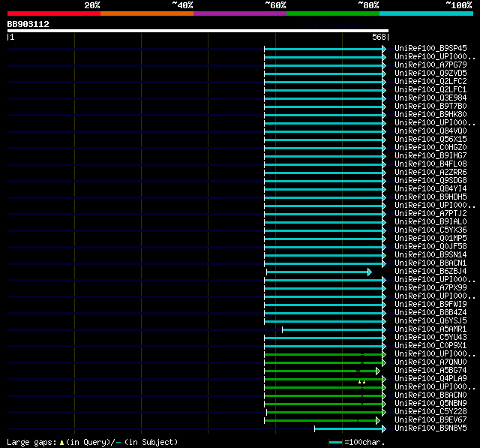Click the cyan ~100% color scale segment
The height and width of the screenshot is (448, 480).
pos(427,14)
